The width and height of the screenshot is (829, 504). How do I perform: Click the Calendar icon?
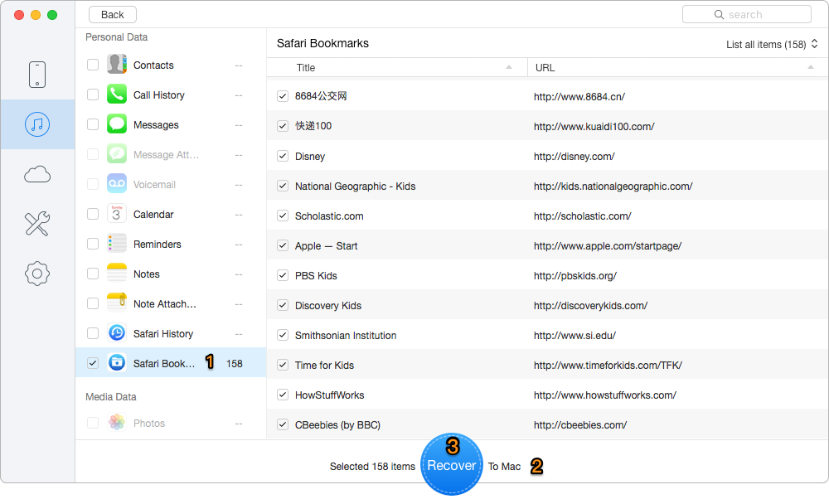pos(117,214)
